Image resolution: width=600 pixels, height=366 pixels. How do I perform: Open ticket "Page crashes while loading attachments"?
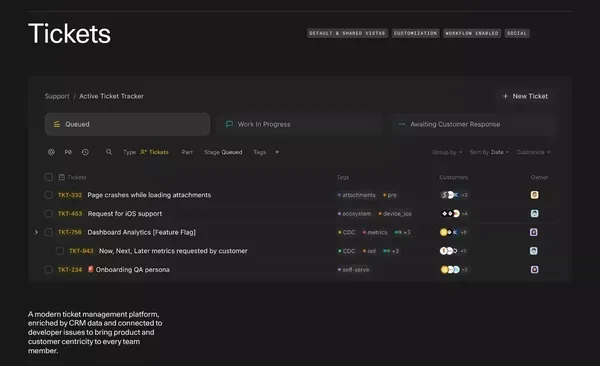[149, 195]
